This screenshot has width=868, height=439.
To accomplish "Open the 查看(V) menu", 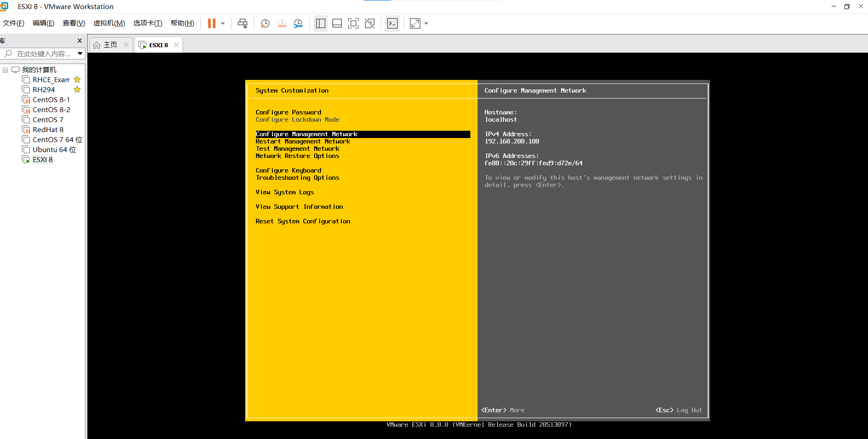I will coord(74,23).
